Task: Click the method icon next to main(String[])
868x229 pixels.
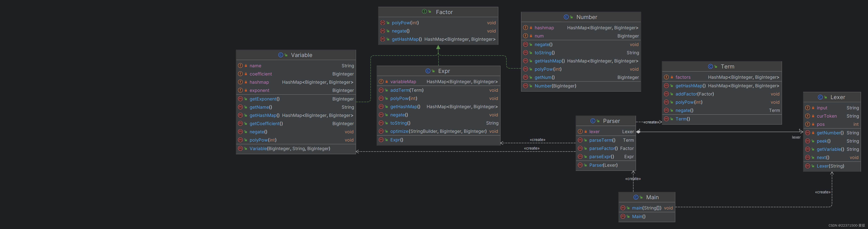Action: [623, 208]
